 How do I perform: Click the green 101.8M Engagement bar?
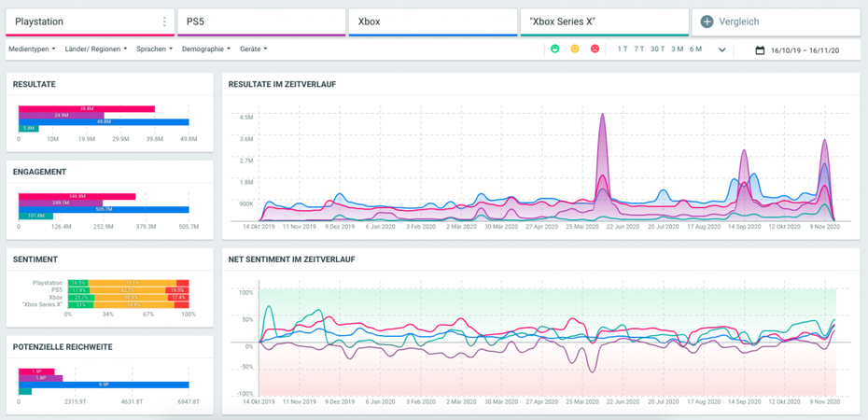coord(35,216)
